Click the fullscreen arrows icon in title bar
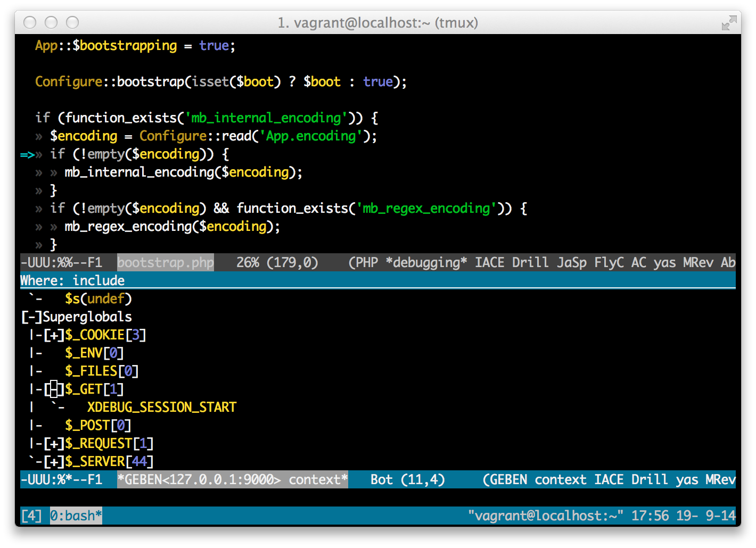The width and height of the screenshot is (756, 548). click(x=729, y=23)
